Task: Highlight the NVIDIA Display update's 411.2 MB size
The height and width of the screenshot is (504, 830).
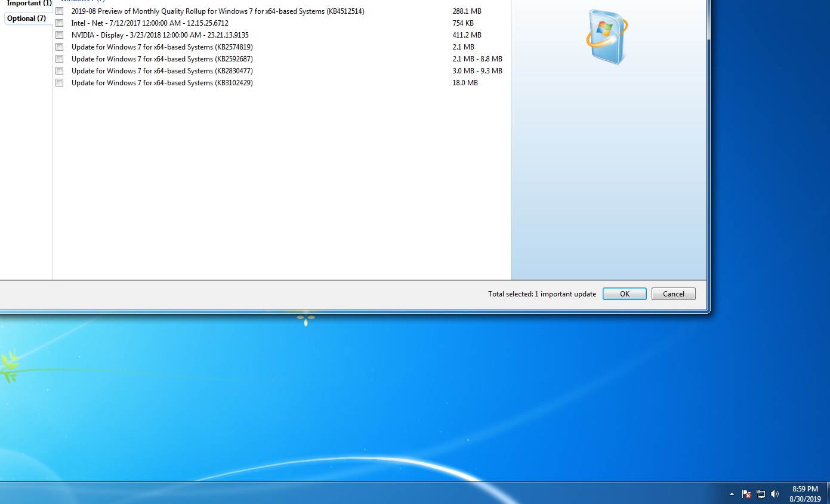Action: pos(467,35)
